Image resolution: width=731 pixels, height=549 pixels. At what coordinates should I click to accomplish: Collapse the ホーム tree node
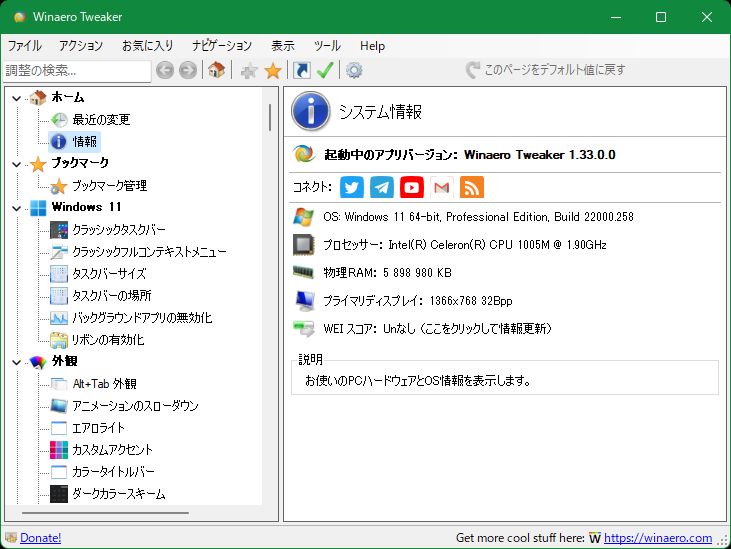pos(17,98)
